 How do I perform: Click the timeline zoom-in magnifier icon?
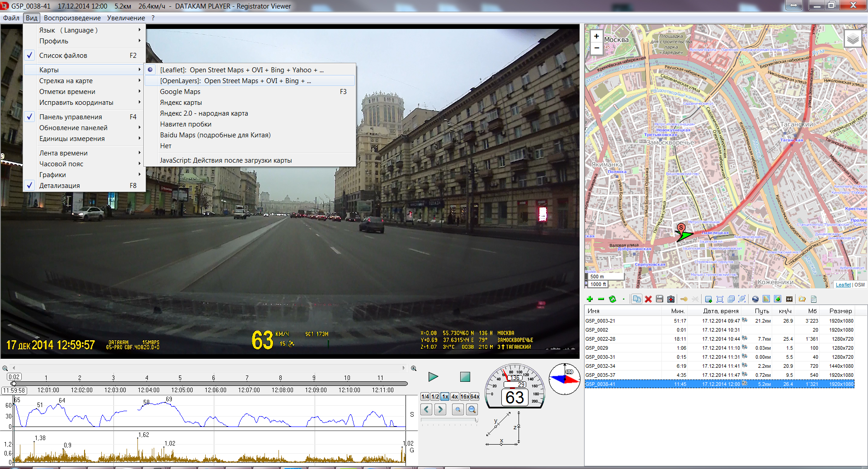click(414, 368)
